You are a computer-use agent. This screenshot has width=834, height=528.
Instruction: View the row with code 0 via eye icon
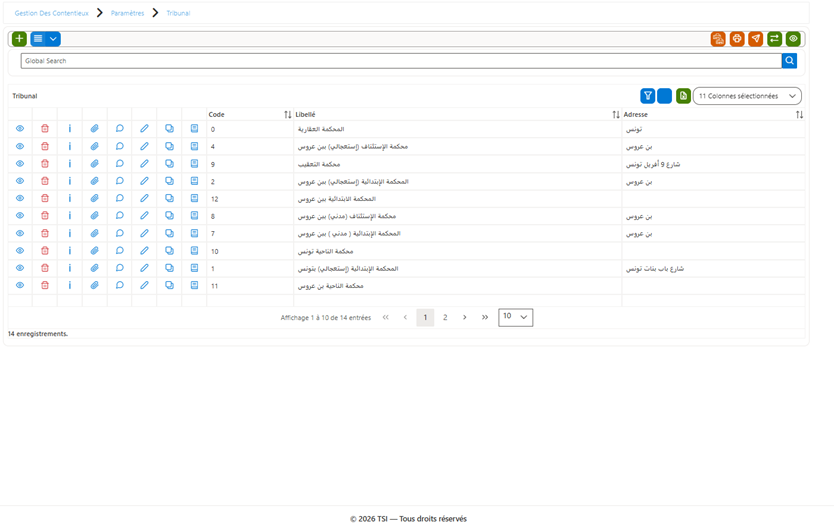click(20, 129)
